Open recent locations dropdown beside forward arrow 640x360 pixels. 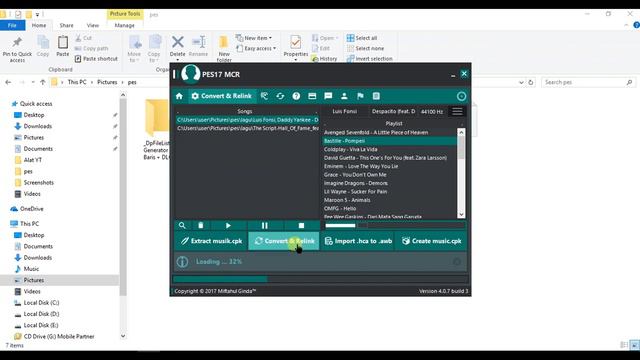pyautogui.click(x=33, y=82)
